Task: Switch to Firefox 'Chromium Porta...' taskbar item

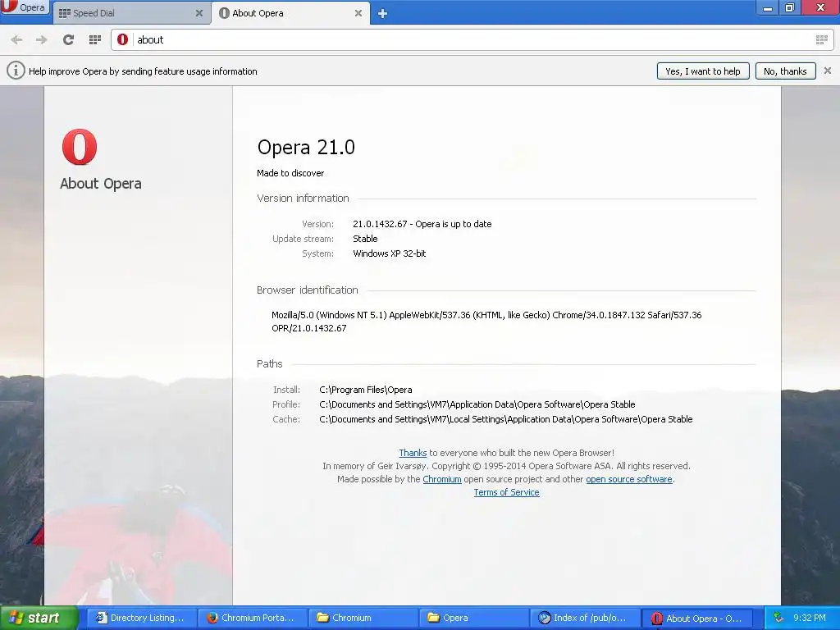Action: tap(251, 618)
